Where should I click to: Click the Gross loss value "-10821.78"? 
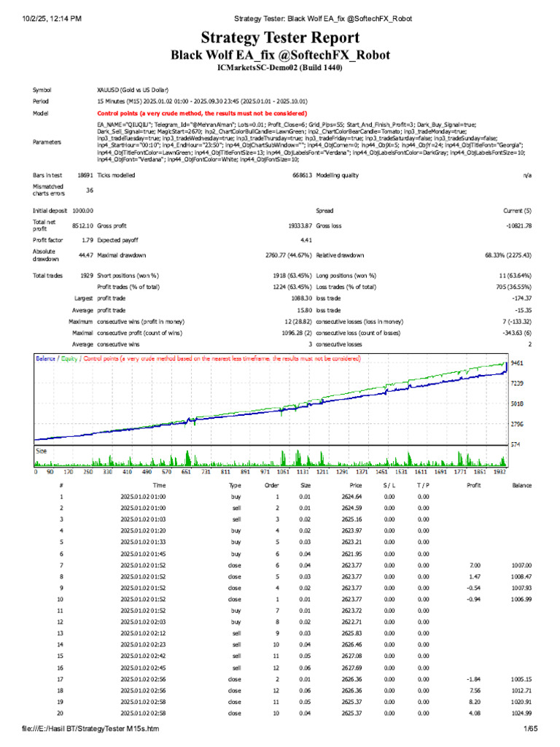(518, 226)
